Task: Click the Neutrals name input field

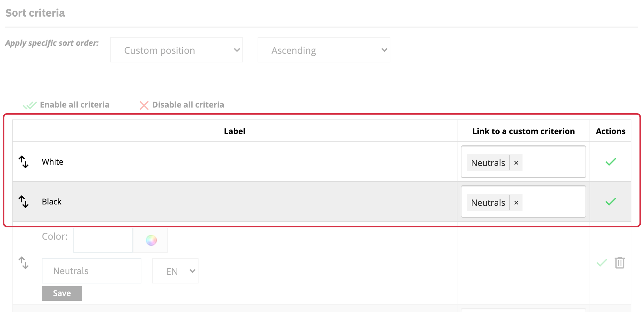Action: coord(92,271)
